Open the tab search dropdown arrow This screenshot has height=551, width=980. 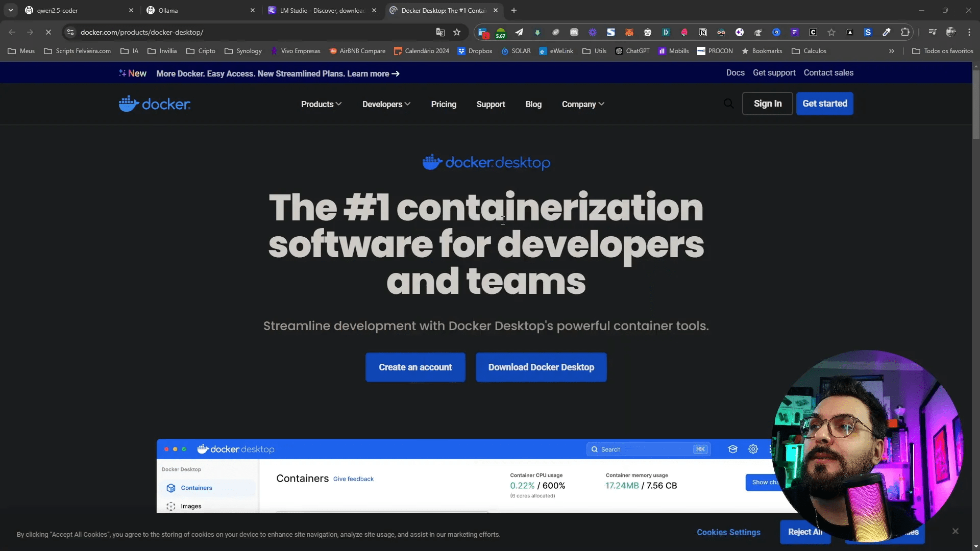(x=10, y=10)
